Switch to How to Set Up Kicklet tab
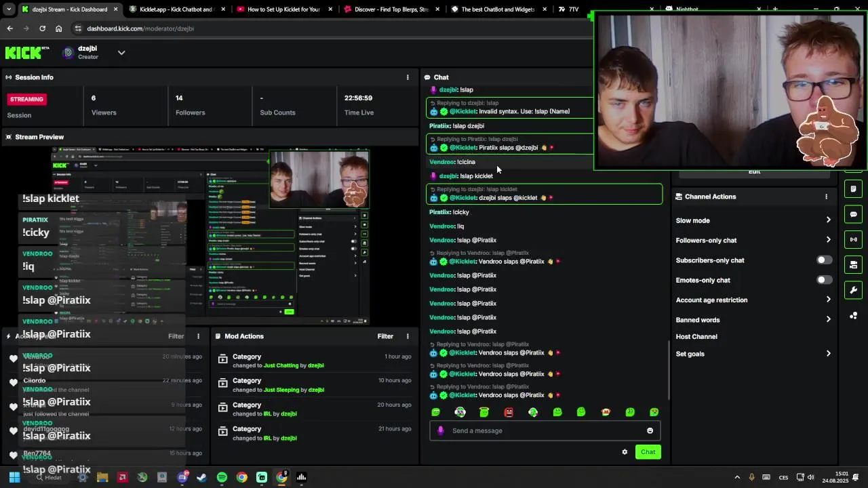Viewport: 868px width, 488px height. tap(284, 9)
